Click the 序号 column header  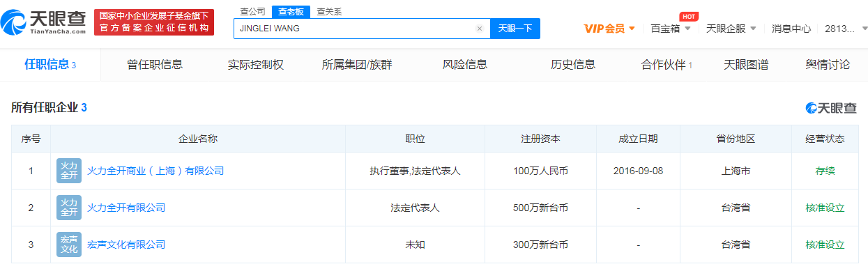click(x=31, y=139)
